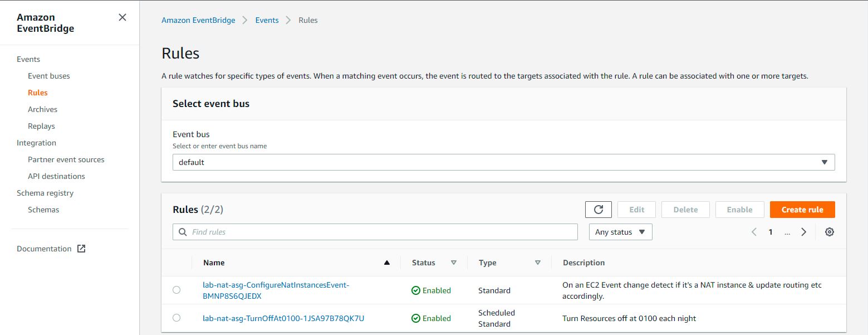Screen dimensions: 868x335
Task: Go to previous page of rules
Action: (x=754, y=232)
